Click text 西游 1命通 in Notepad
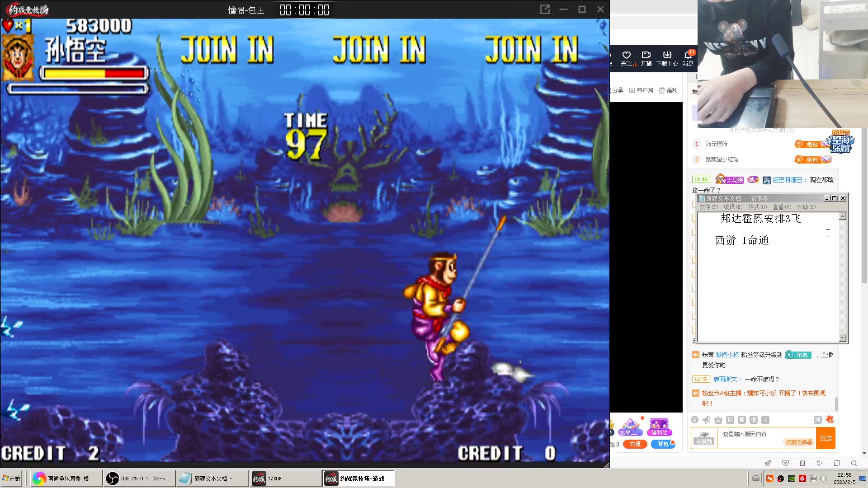The width and height of the screenshot is (868, 488). tap(742, 240)
